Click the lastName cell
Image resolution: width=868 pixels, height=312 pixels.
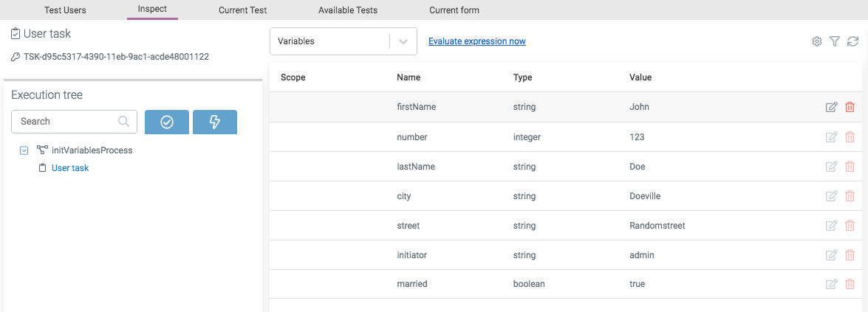coord(416,167)
